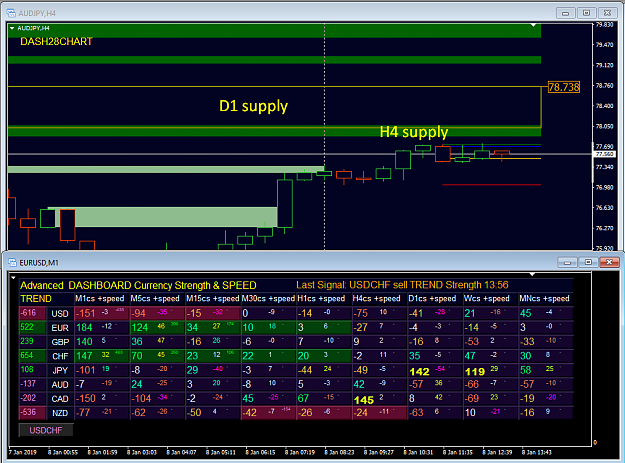Image resolution: width=625 pixels, height=463 pixels.
Task: Expand the EURUSD,M1 chart corner arrow
Action: pos(13,278)
